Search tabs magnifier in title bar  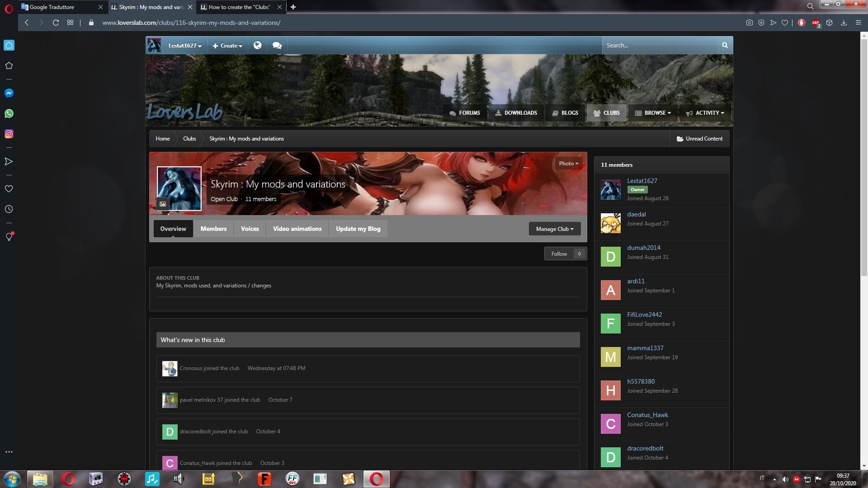[810, 6]
